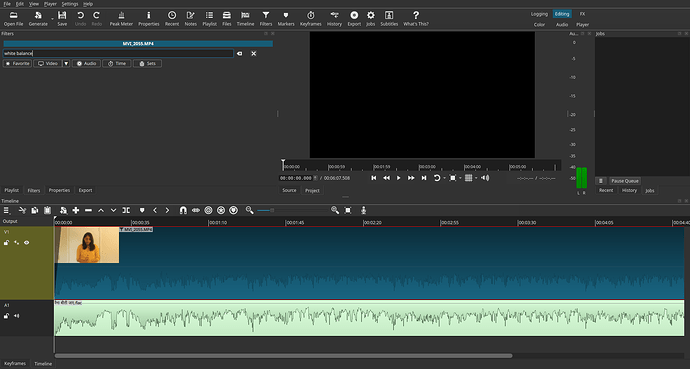Open the Generate dropdown arrow

[52, 19]
